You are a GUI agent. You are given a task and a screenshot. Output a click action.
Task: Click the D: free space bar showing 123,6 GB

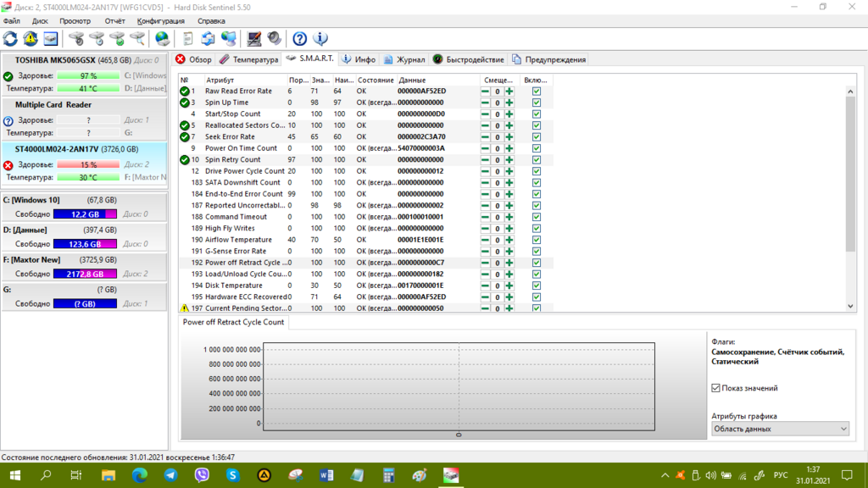point(85,244)
